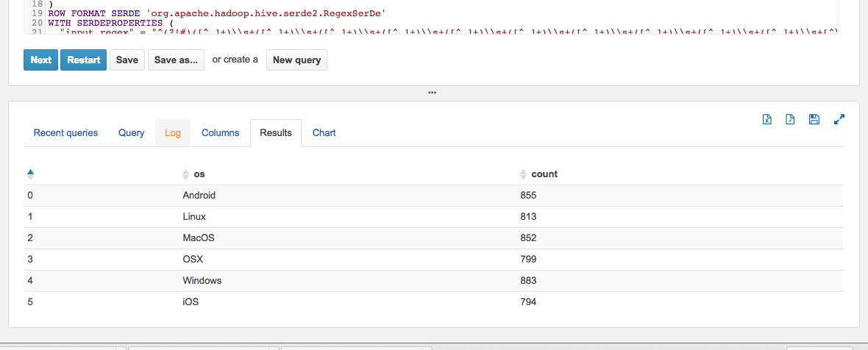Sort results by count column
The width and height of the screenshot is (868, 350).
(544, 174)
